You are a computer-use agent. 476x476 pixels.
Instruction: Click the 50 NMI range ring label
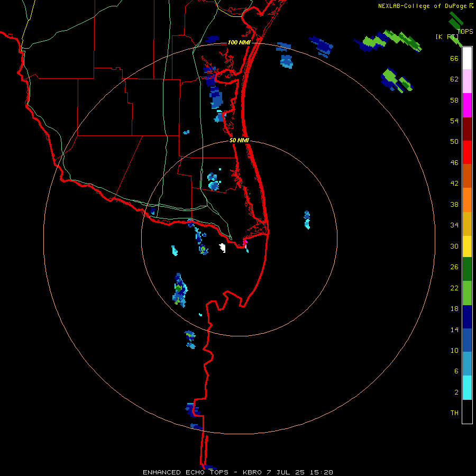[x=239, y=140]
